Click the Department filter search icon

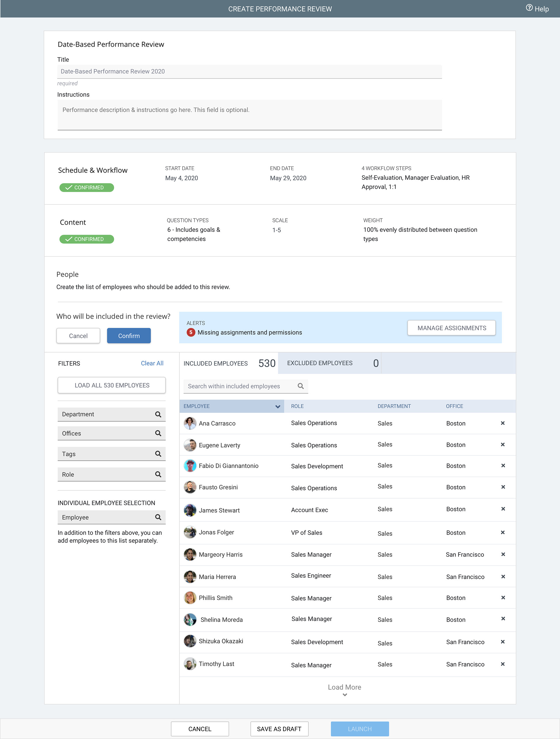[x=158, y=414]
